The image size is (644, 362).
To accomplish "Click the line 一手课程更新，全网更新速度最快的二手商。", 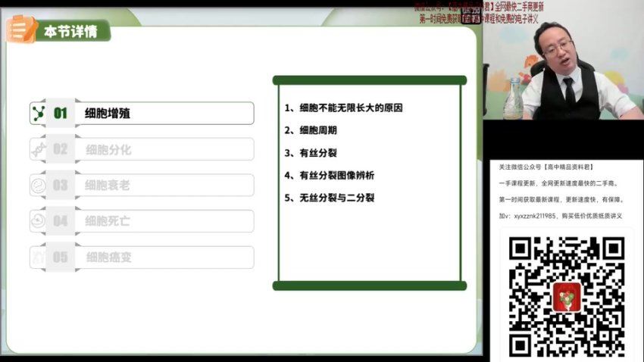I will pyautogui.click(x=558, y=183).
